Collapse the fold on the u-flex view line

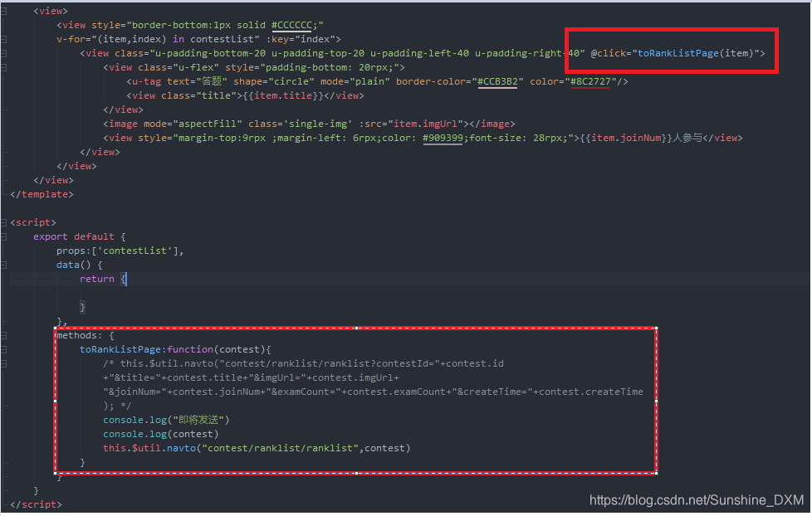[x=3, y=67]
